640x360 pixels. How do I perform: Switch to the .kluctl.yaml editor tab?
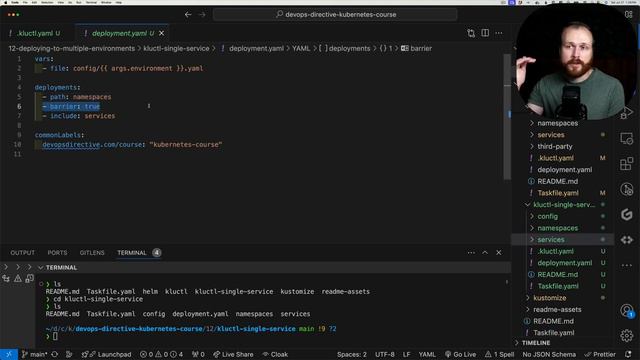35,33
